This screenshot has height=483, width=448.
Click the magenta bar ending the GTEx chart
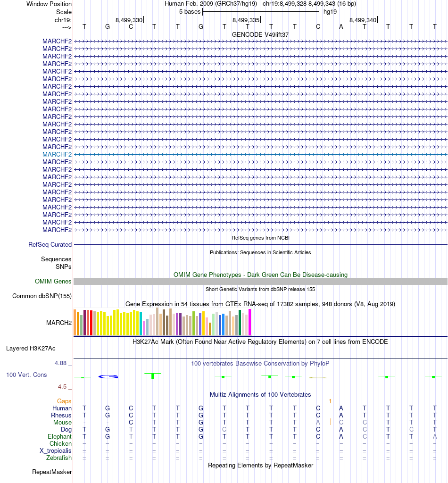coord(250,322)
